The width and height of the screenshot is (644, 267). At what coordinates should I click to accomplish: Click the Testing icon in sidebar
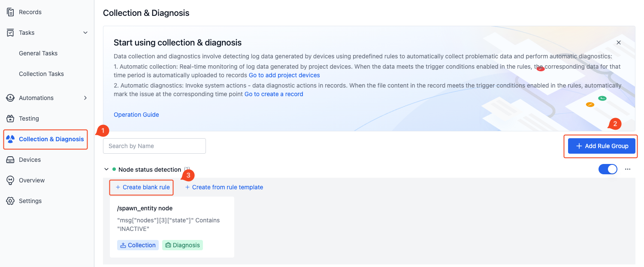tap(11, 118)
